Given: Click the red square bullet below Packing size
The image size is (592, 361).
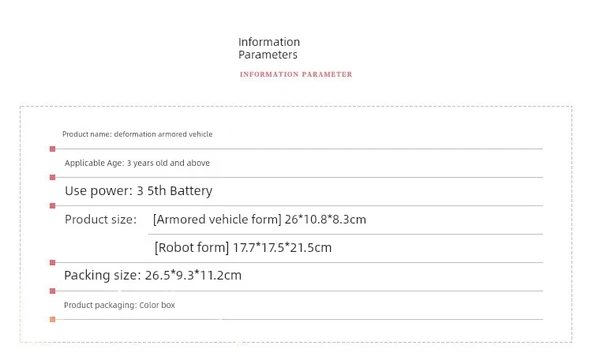Looking at the screenshot, I should point(52,291).
